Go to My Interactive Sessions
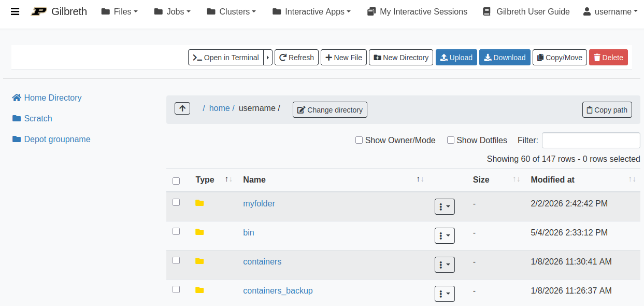The width and height of the screenshot is (644, 306). point(417,11)
